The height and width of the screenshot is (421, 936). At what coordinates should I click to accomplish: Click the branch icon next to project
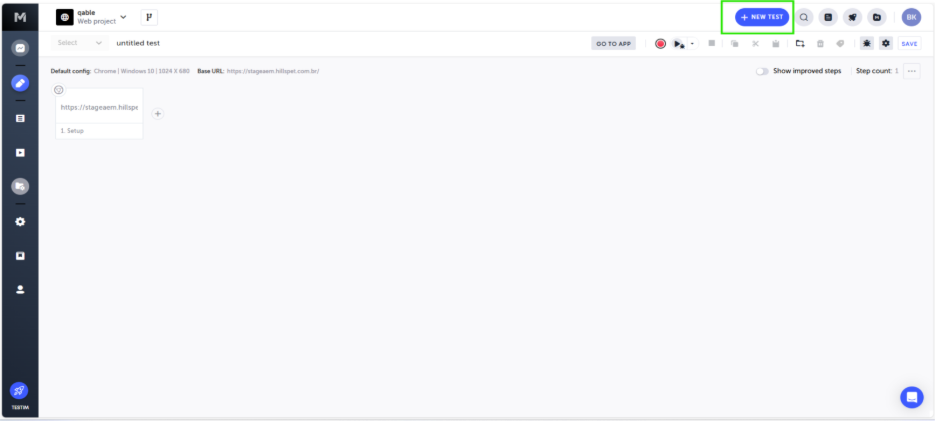click(149, 17)
